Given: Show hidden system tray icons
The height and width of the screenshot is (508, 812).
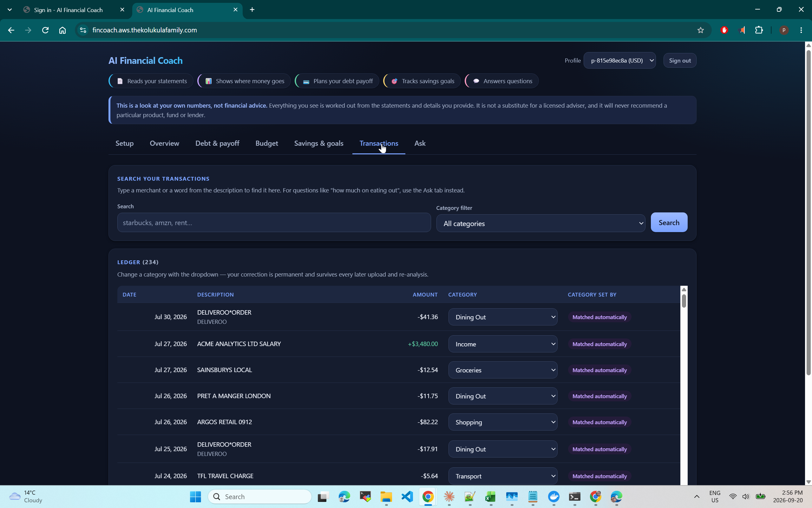Looking at the screenshot, I should (x=697, y=497).
